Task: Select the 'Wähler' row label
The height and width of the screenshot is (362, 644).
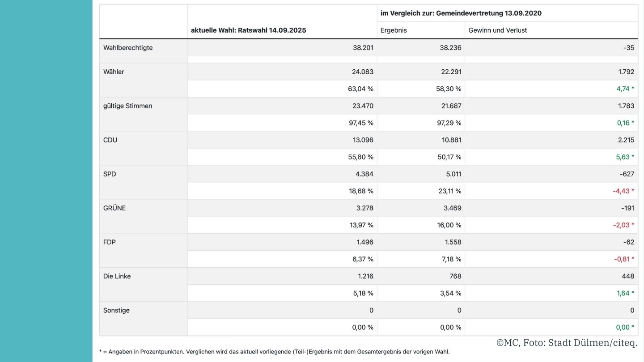Action: tap(114, 72)
